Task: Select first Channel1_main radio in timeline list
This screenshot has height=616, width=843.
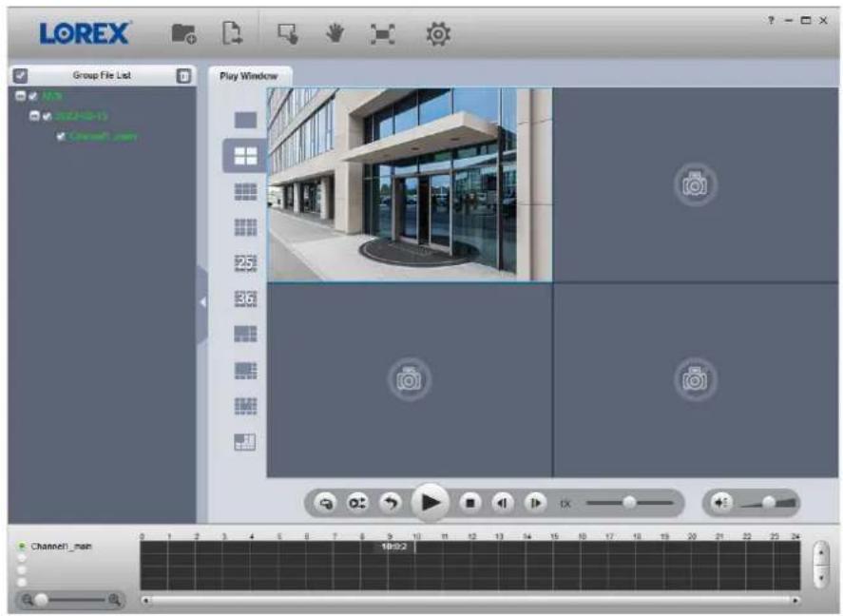Action: point(22,547)
